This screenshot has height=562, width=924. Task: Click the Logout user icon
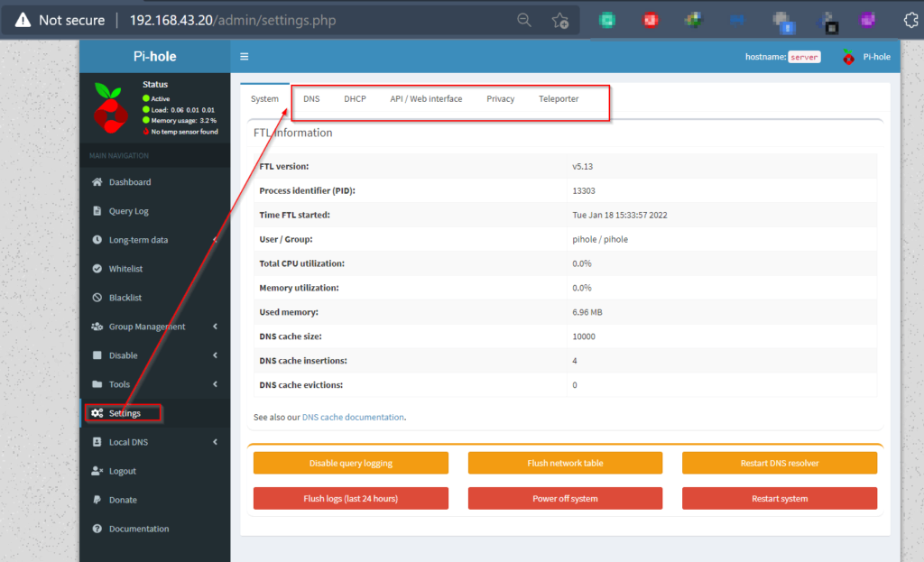click(97, 471)
